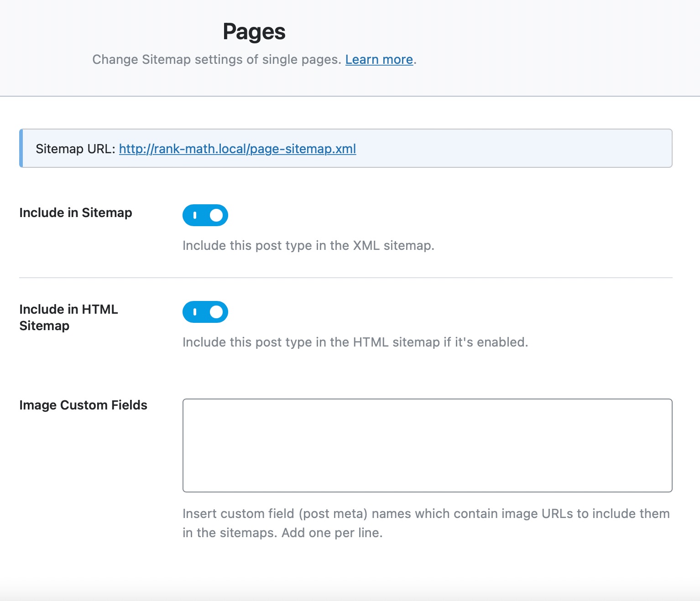Click the Include in Sitemap label
This screenshot has height=601, width=700.
click(x=76, y=213)
